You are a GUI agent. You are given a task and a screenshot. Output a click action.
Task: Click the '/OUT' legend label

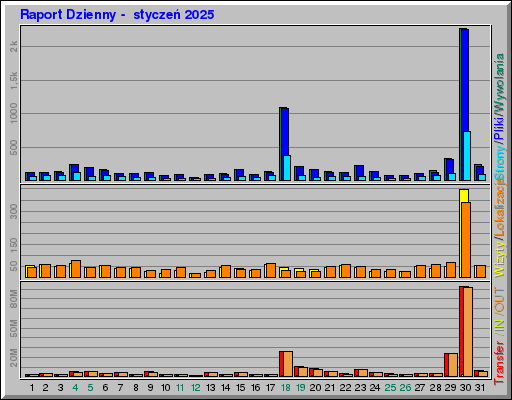point(500,300)
